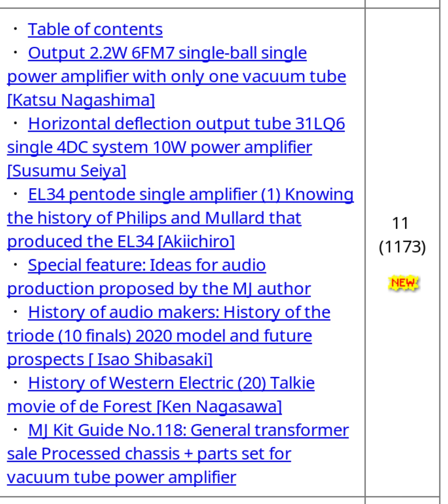Click the Katsu Nagashima author text
Viewport: 448px width, 504px height.
[x=81, y=100]
